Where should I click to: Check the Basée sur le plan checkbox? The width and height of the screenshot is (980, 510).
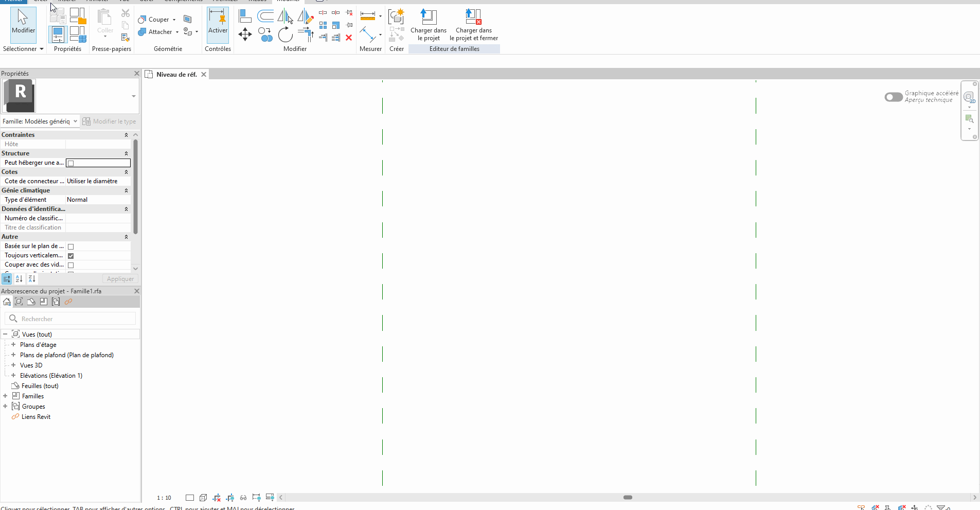pyautogui.click(x=71, y=247)
